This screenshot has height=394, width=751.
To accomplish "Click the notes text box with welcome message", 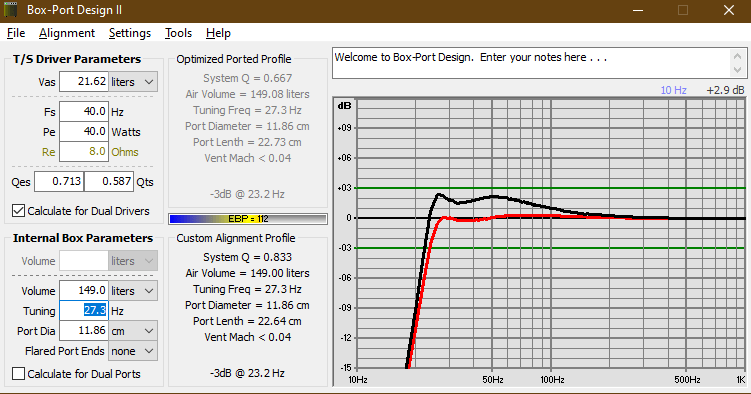I will 531,63.
